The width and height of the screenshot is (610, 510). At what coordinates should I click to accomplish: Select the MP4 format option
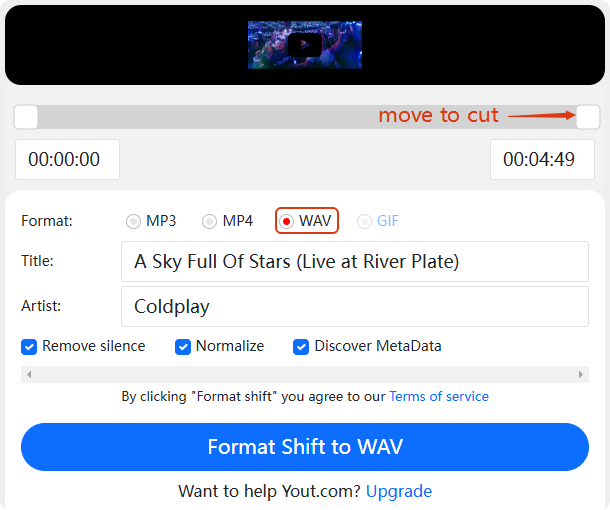(x=210, y=221)
